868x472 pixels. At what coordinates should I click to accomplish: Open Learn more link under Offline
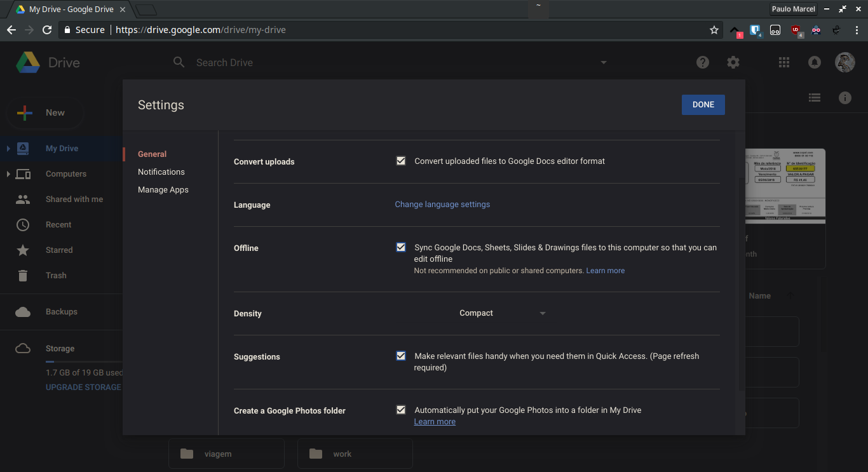(x=606, y=271)
